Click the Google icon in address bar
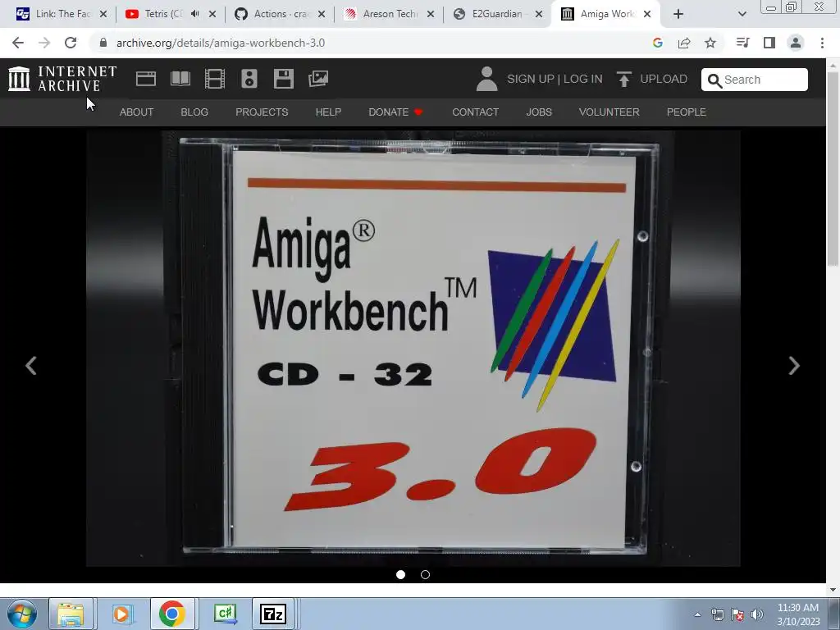The width and height of the screenshot is (840, 630). pos(658,43)
